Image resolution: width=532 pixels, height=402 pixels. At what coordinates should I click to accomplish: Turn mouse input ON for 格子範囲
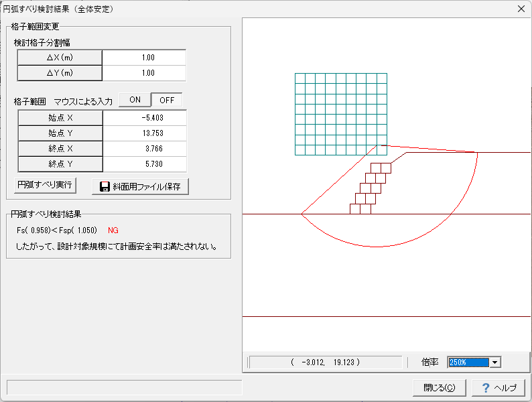[x=135, y=100]
